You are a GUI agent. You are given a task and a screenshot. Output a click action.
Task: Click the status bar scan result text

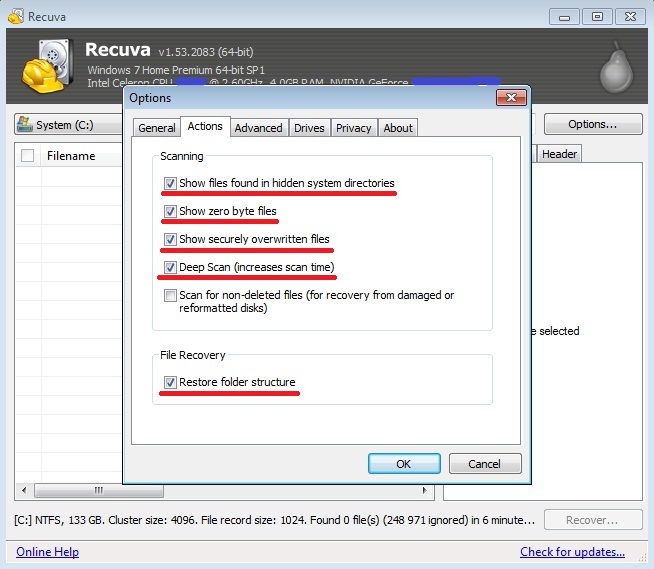tap(274, 520)
